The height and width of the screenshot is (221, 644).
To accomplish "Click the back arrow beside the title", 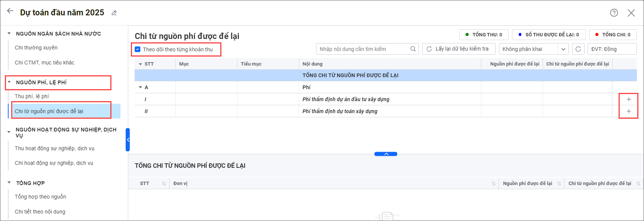I will [x=10, y=11].
